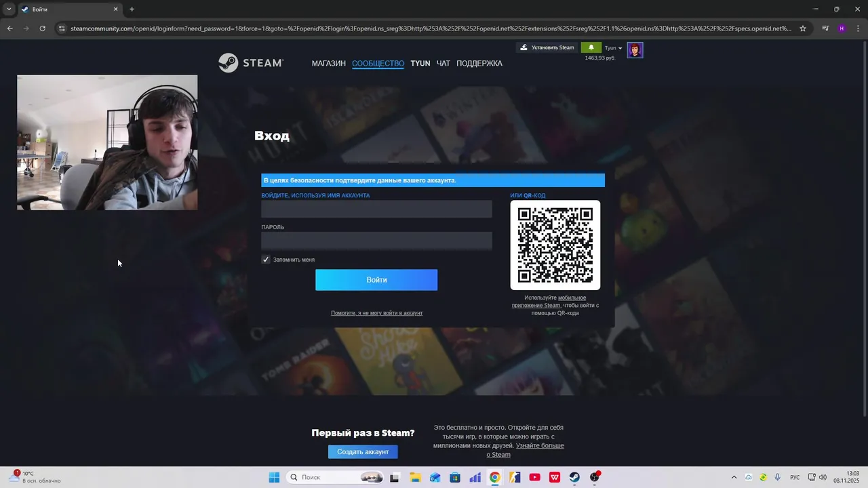Switch the РУС input language indicator

pyautogui.click(x=795, y=477)
